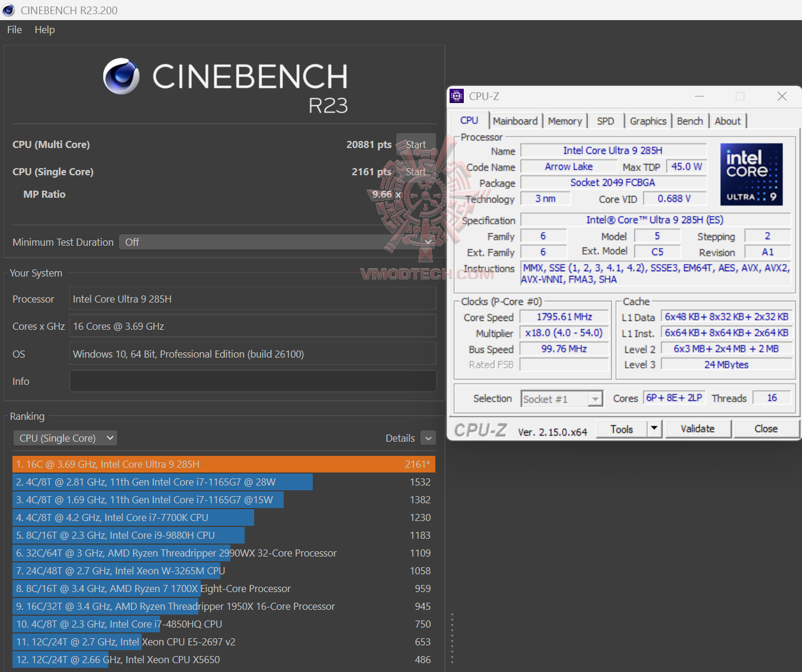Select the Intel Core i7-7700K ranking row

(224, 517)
